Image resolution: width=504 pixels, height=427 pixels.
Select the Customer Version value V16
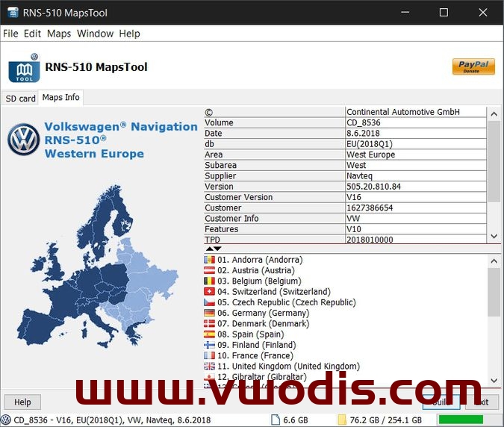[x=416, y=197]
